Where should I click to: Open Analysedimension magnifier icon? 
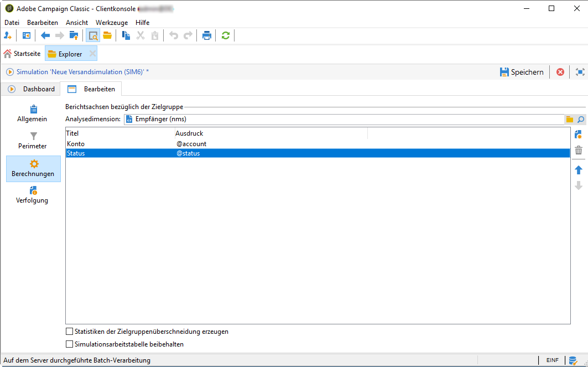click(x=580, y=120)
